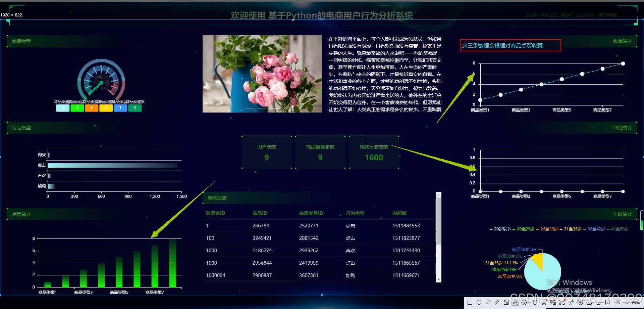
Task: Toggle the 31至35岁 legend entry
Action: (570, 229)
